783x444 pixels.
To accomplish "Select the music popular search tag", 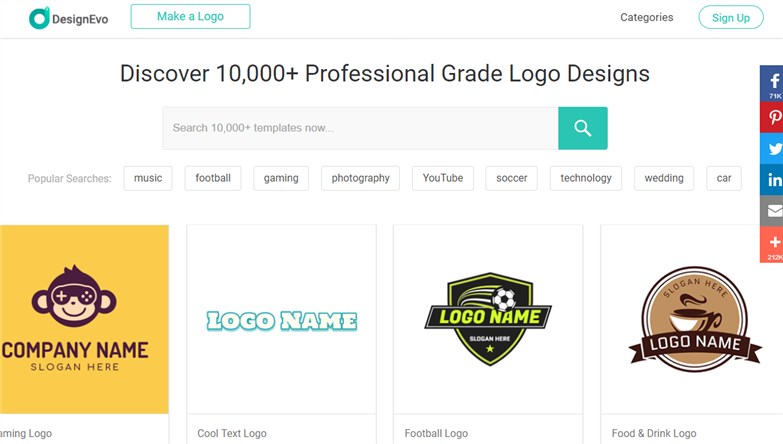I will (148, 178).
